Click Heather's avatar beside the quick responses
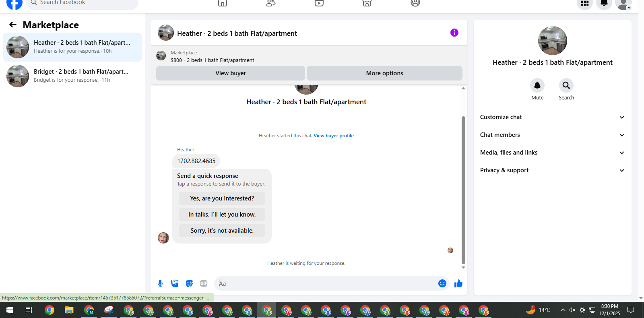 [163, 238]
